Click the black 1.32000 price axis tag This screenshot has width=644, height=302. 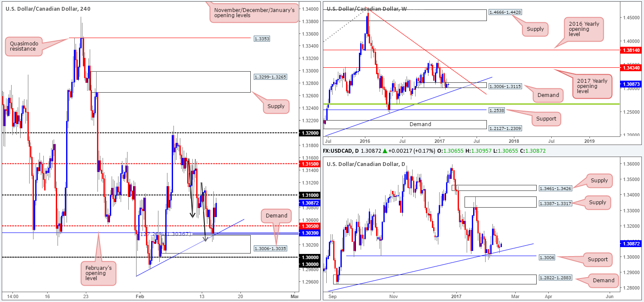(x=309, y=133)
